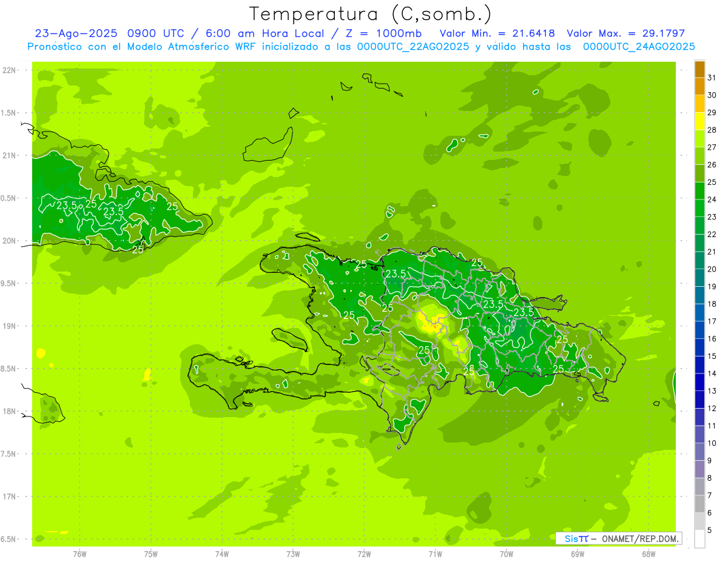The height and width of the screenshot is (562, 728).
Task: Pick the green swatch between 23 and 24
Action: click(x=699, y=208)
